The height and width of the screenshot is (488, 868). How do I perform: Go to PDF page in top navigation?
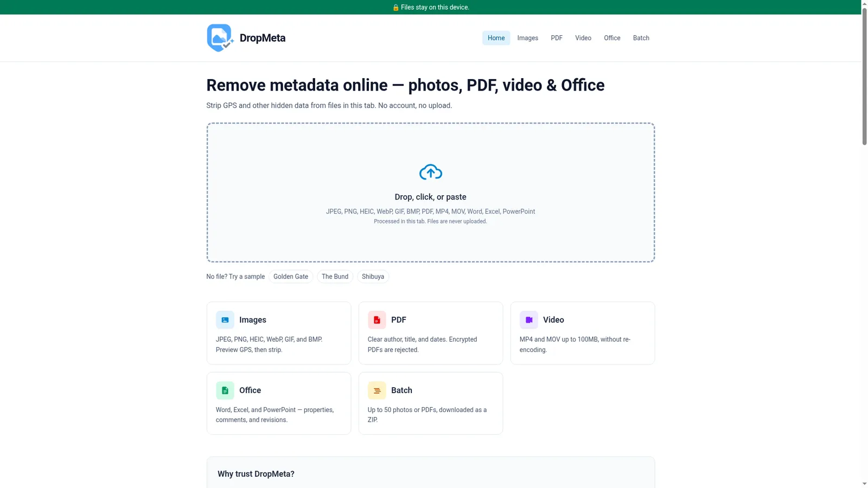[557, 38]
